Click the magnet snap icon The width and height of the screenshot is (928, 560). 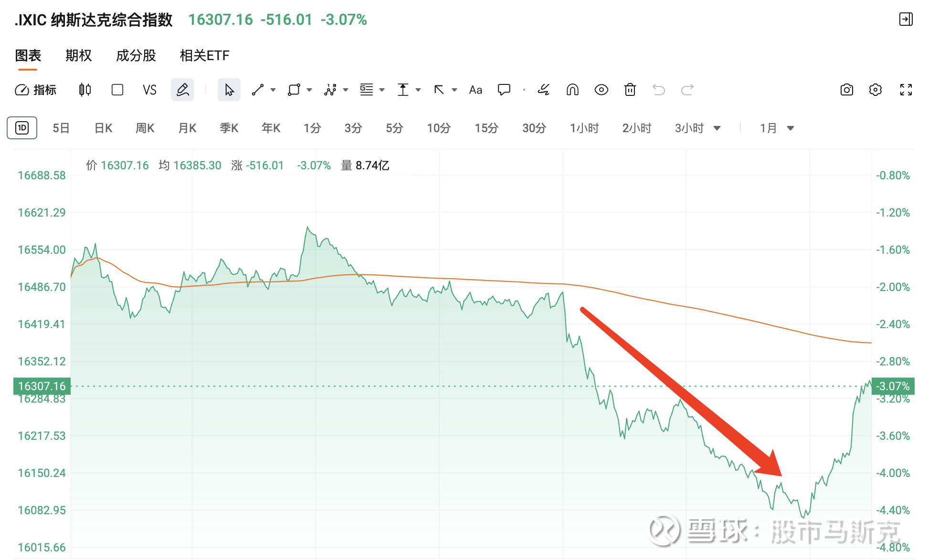tap(572, 90)
